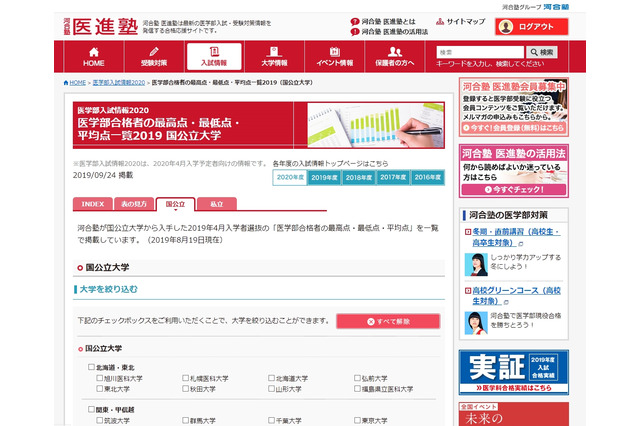Check the 東北大学 checkbox
640x426 pixels.
tap(99, 389)
